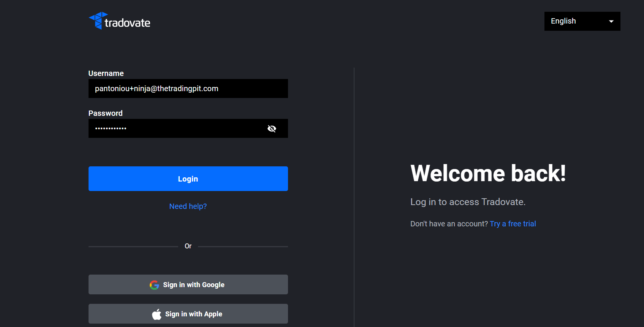Click the Don't have an account? text
The image size is (644, 327).
(x=449, y=224)
